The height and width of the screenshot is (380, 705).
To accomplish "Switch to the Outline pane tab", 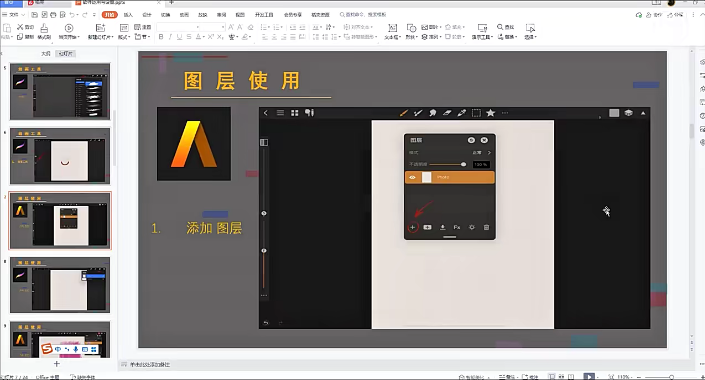I will 46,54.
